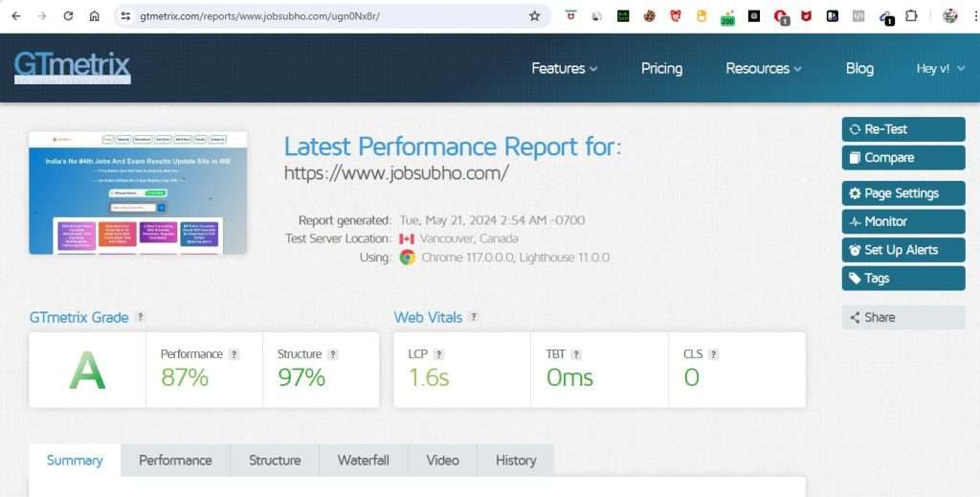Expand the Features dropdown menu
The image size is (980, 497).
pos(565,68)
